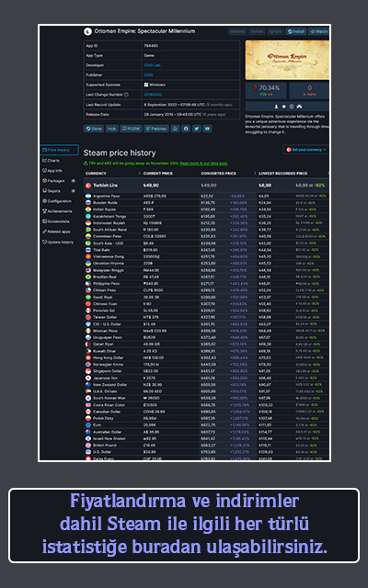Viewport: 368px width, 588px height.
Task: Open the 'Read more in our blog post' link
Action: [x=203, y=164]
